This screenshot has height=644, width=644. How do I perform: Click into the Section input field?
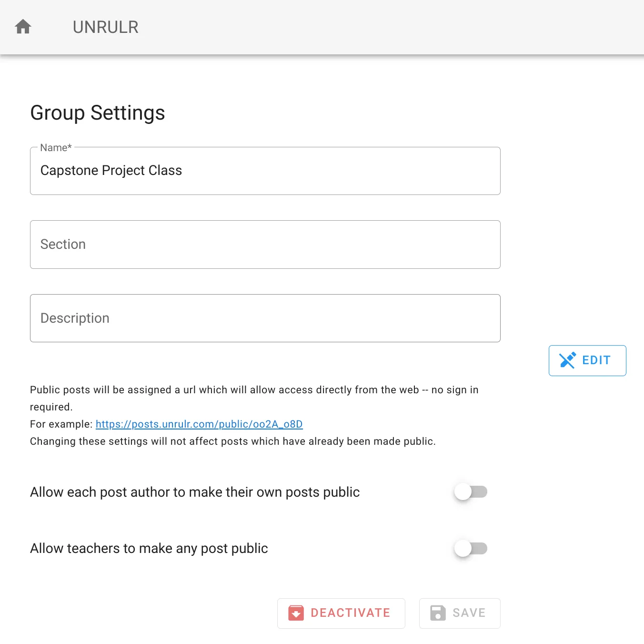(265, 245)
